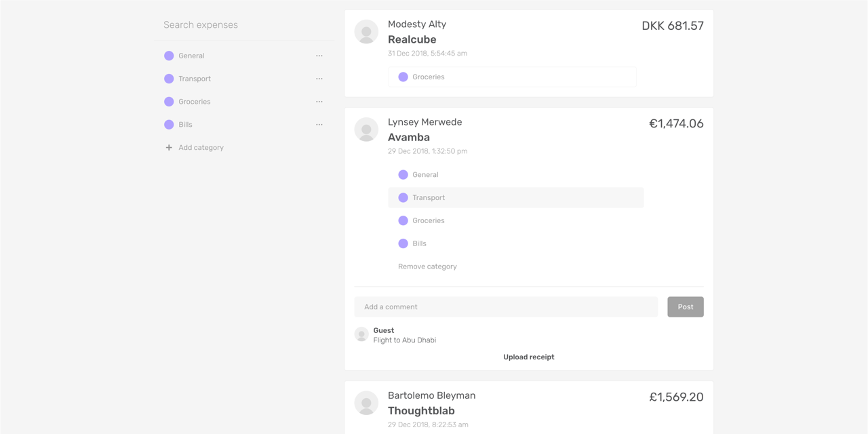
Task: Click the Guest commenter avatar
Action: point(361,334)
